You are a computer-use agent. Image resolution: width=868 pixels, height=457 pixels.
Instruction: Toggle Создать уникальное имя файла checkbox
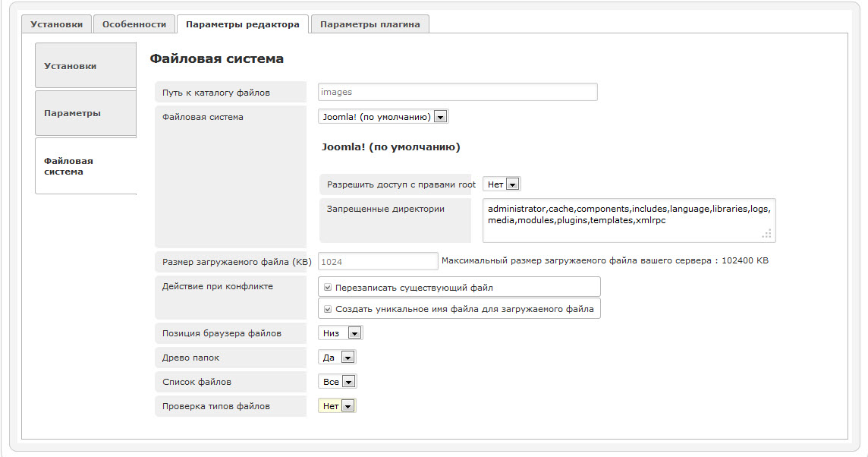tap(328, 309)
